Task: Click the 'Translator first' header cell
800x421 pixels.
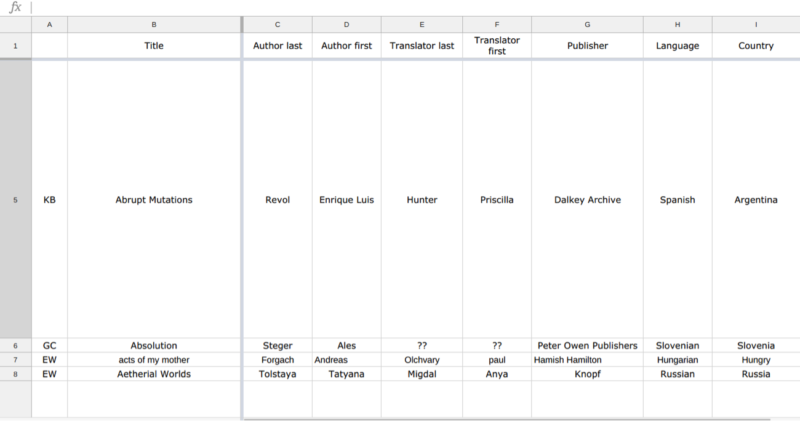Action: tap(497, 46)
